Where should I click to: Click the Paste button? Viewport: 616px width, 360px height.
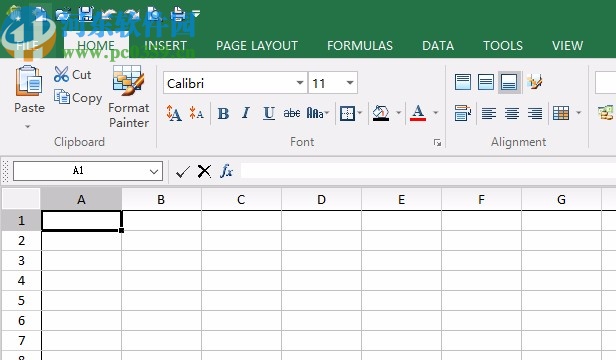click(29, 90)
